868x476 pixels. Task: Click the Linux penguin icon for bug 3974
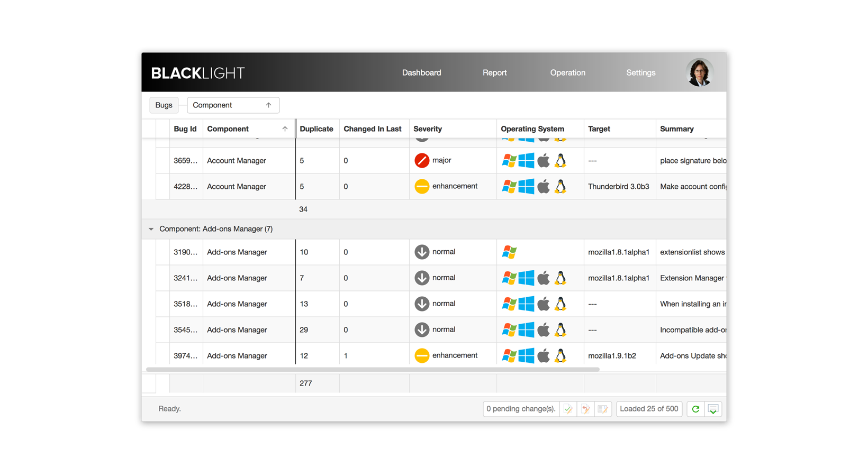tap(560, 355)
